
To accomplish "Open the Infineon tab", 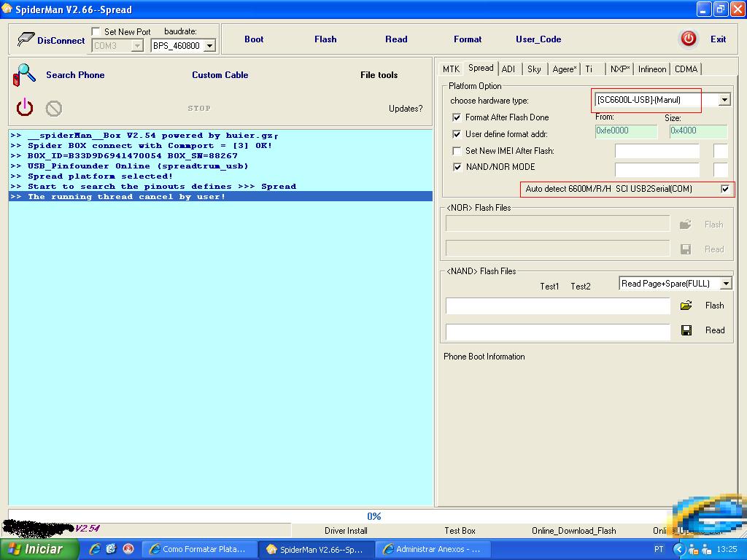I will tap(651, 69).
